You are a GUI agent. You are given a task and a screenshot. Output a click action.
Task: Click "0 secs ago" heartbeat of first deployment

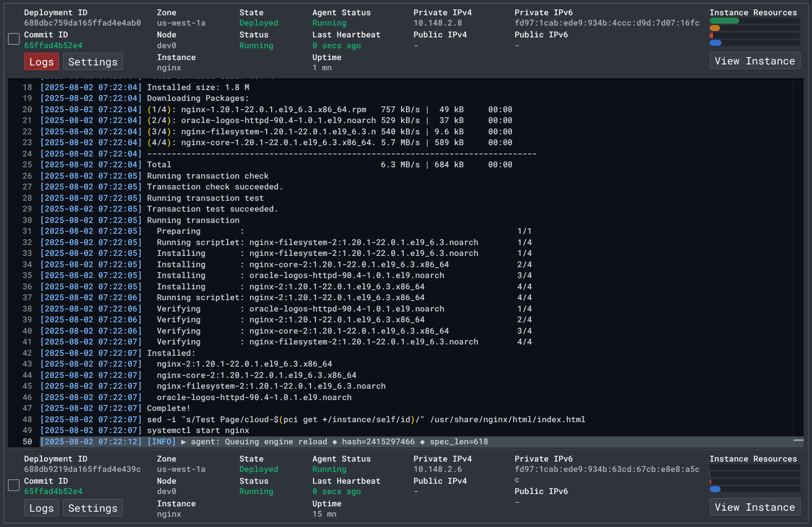tap(337, 46)
